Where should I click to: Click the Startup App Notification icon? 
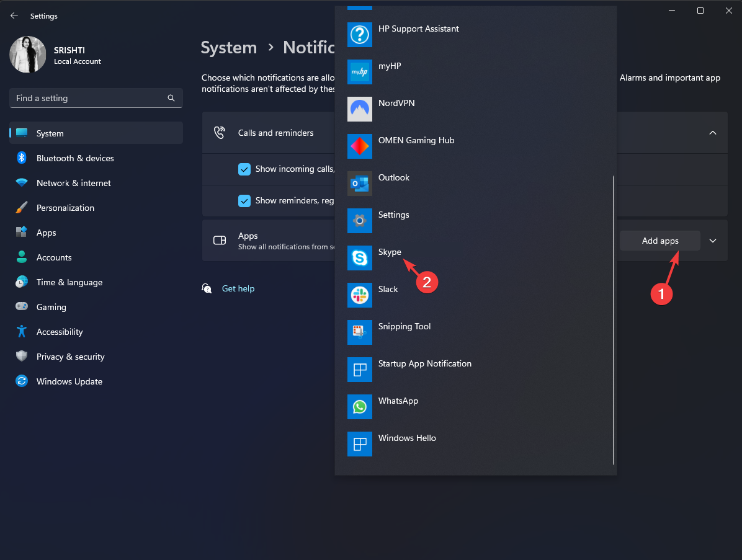[x=360, y=370]
